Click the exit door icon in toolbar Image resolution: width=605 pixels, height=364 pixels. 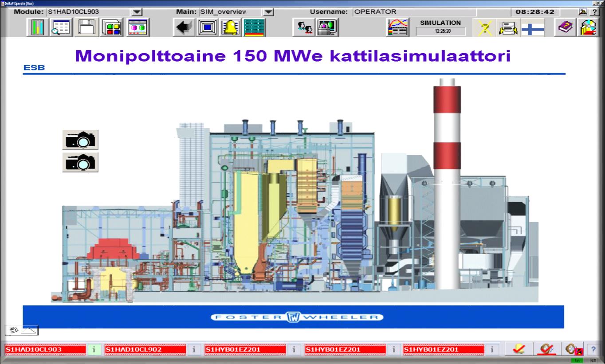point(589,27)
